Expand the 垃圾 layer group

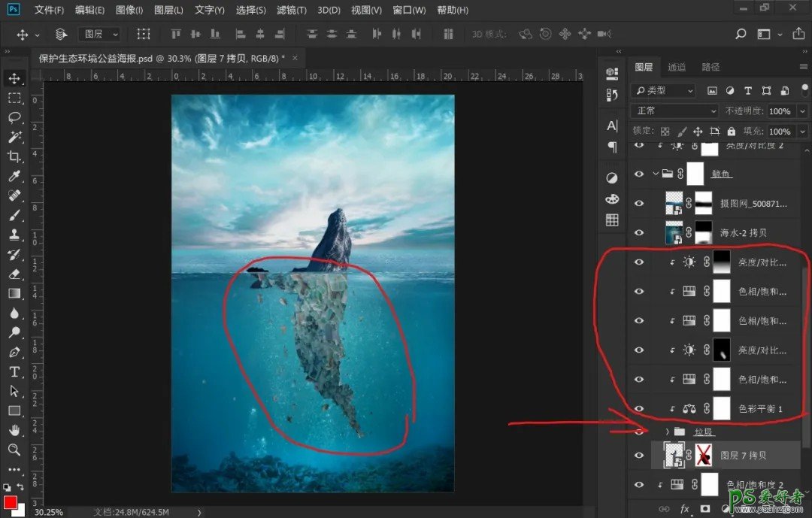667,432
